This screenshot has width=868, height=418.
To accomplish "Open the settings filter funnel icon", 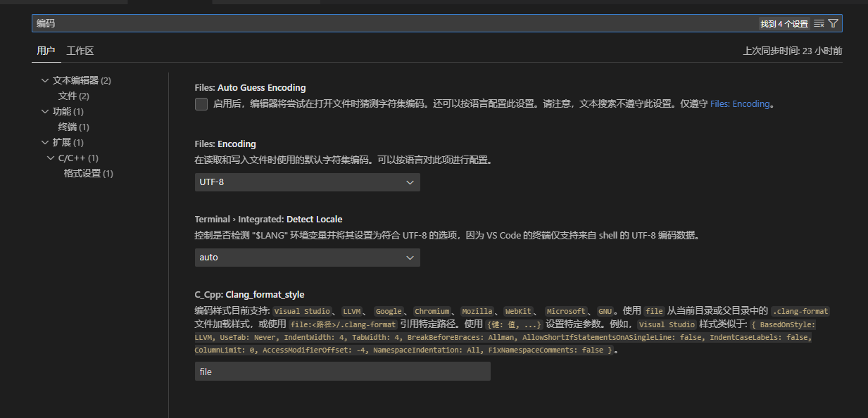I will (834, 23).
